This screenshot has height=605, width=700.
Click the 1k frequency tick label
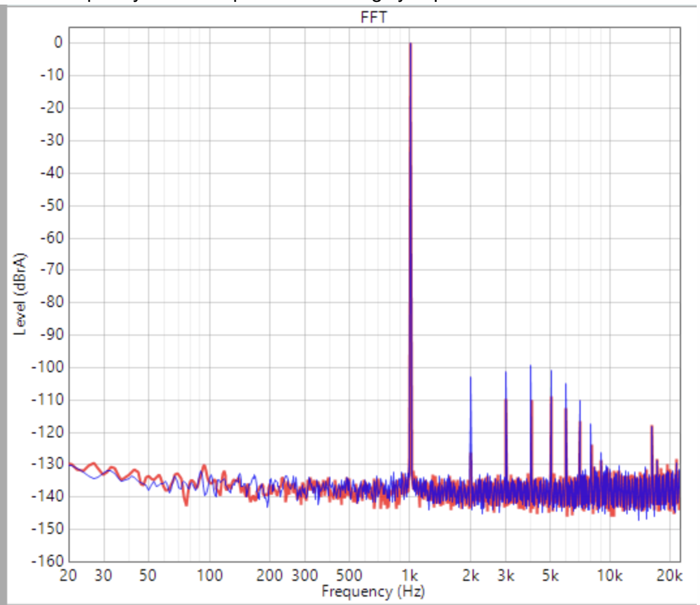coord(409,575)
